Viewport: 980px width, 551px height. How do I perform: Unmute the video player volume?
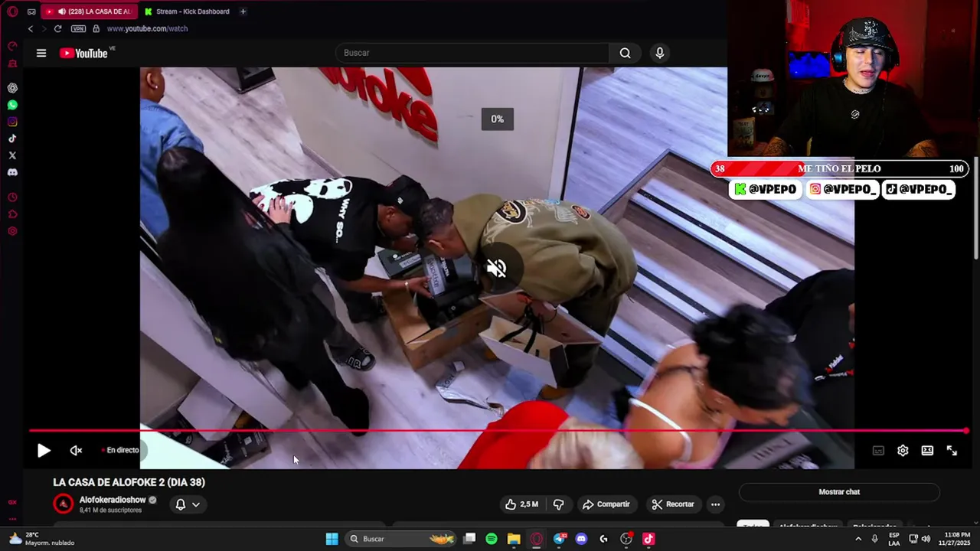(76, 451)
